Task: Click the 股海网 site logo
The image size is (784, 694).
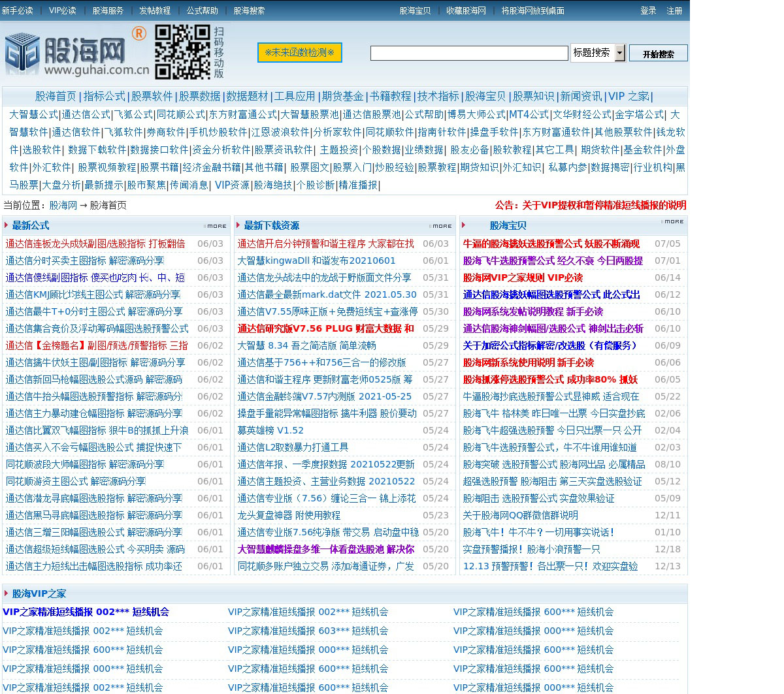Action: [x=76, y=52]
